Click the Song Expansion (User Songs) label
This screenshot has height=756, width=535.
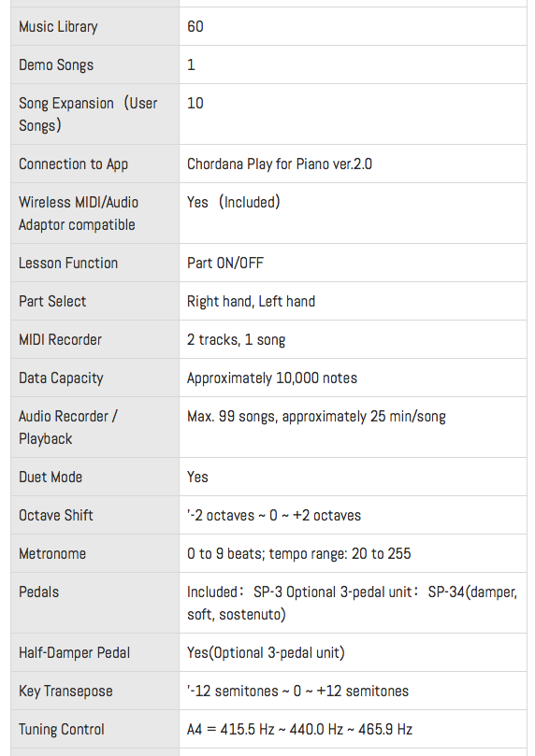point(88,114)
